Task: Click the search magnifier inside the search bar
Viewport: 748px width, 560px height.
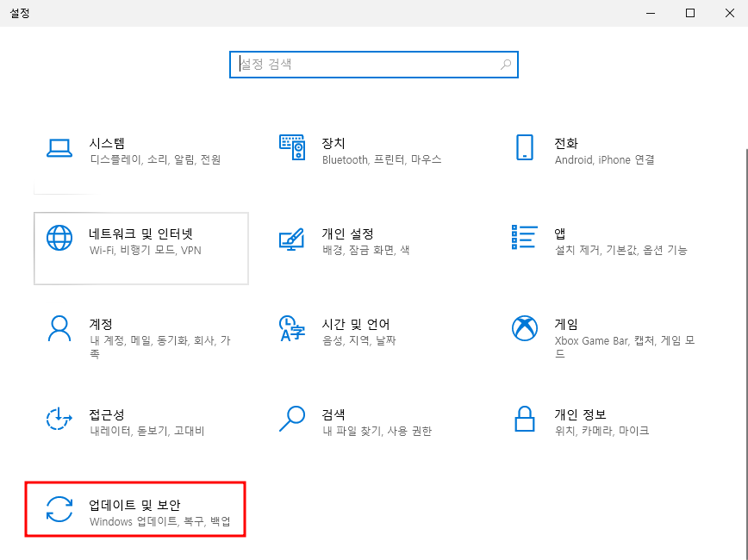Action: click(x=506, y=65)
